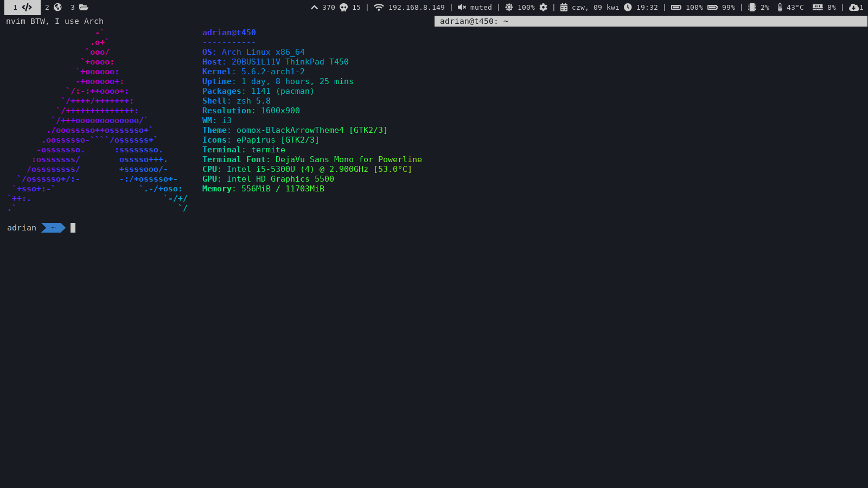Click the second battery icon showing 99%
Image resolution: width=868 pixels, height=488 pixels.
[x=712, y=8]
